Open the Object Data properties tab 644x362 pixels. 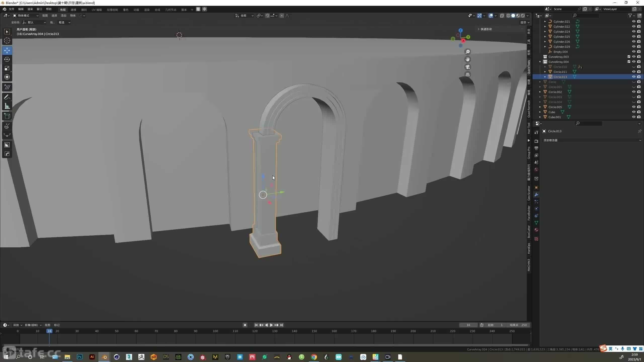pos(536,223)
